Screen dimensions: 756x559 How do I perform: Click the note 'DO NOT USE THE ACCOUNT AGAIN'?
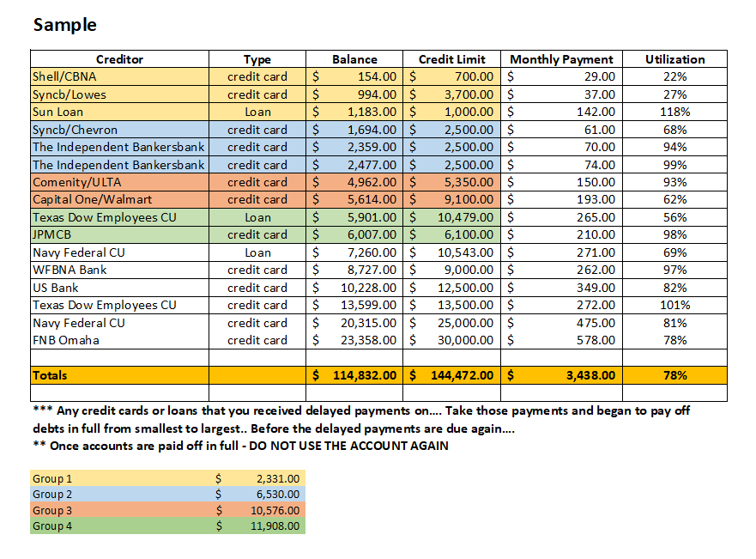tap(348, 446)
